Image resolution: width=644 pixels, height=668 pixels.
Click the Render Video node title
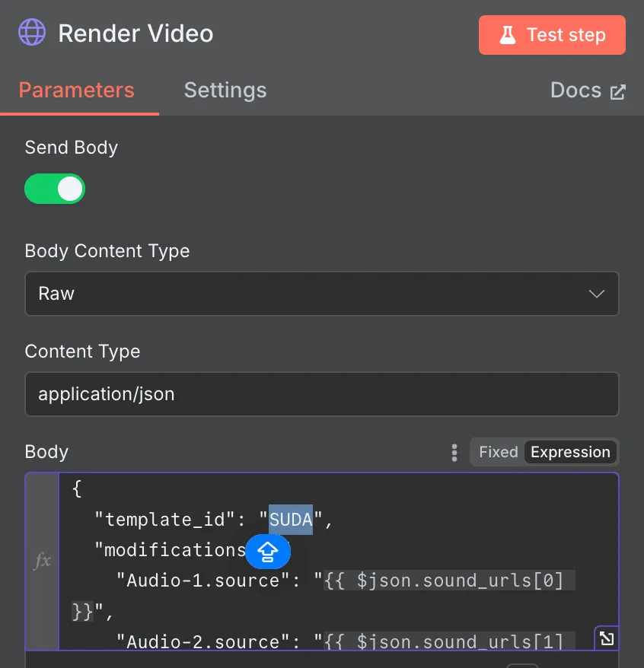(135, 34)
